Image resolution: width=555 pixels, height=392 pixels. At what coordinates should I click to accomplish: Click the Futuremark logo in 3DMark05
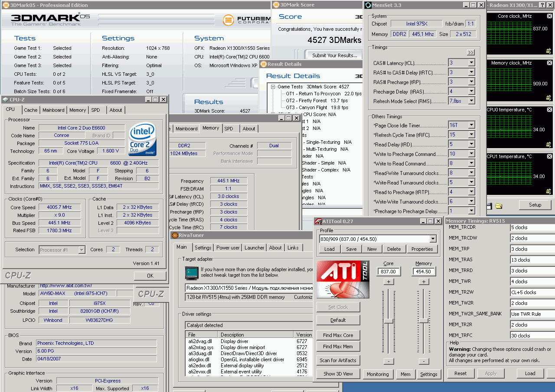[246, 20]
